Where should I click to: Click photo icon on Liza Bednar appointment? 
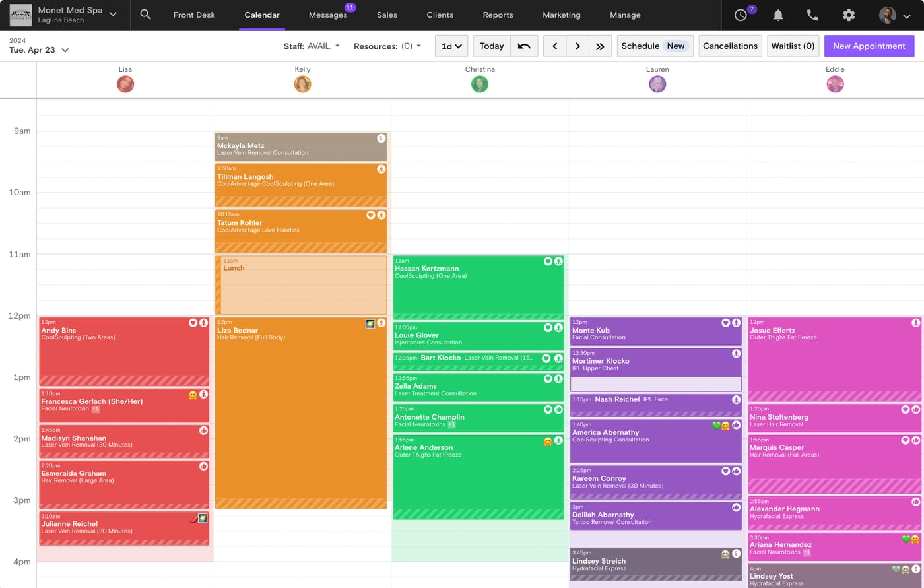point(370,323)
